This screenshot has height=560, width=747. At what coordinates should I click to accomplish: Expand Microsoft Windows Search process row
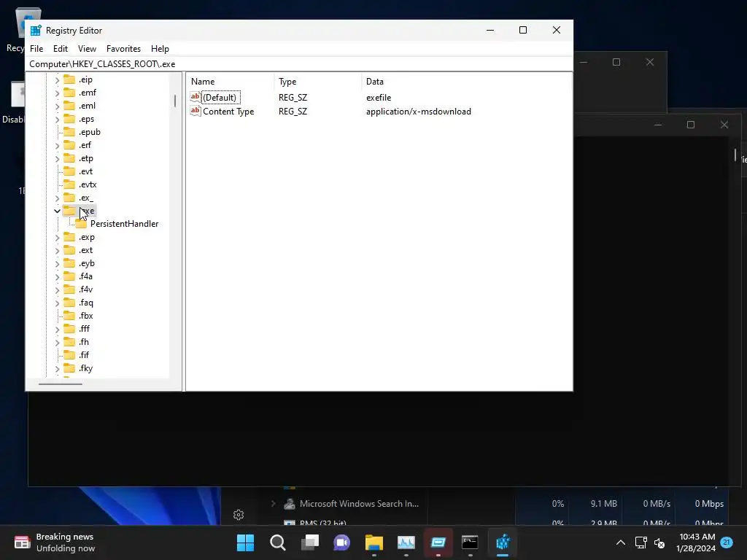pos(274,503)
